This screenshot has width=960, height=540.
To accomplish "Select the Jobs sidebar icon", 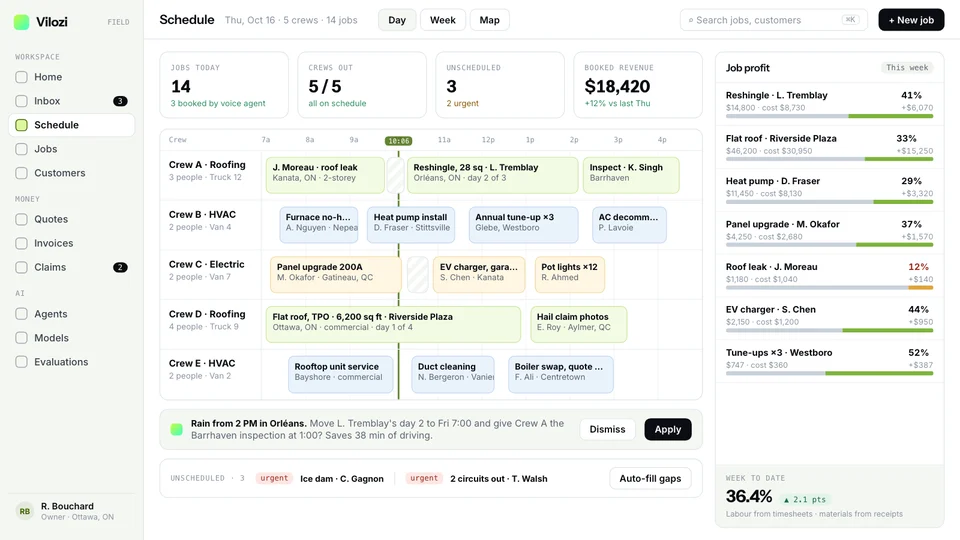I will [x=21, y=149].
